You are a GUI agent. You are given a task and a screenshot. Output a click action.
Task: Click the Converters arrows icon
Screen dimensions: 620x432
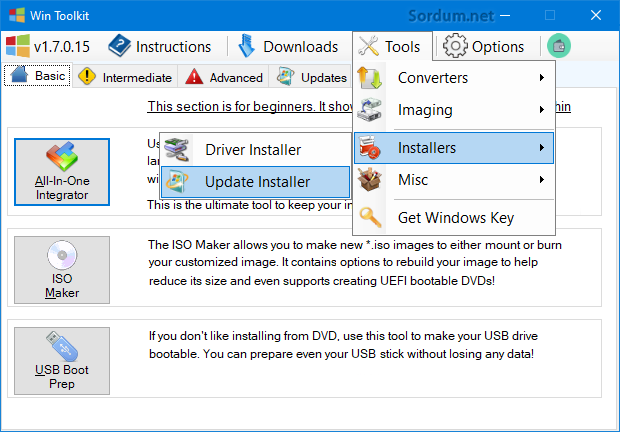(369, 77)
